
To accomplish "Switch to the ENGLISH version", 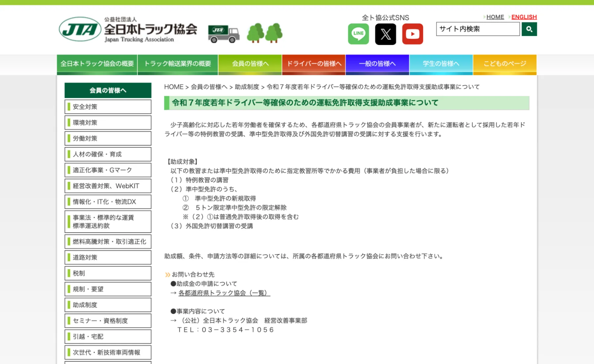I will point(524,17).
